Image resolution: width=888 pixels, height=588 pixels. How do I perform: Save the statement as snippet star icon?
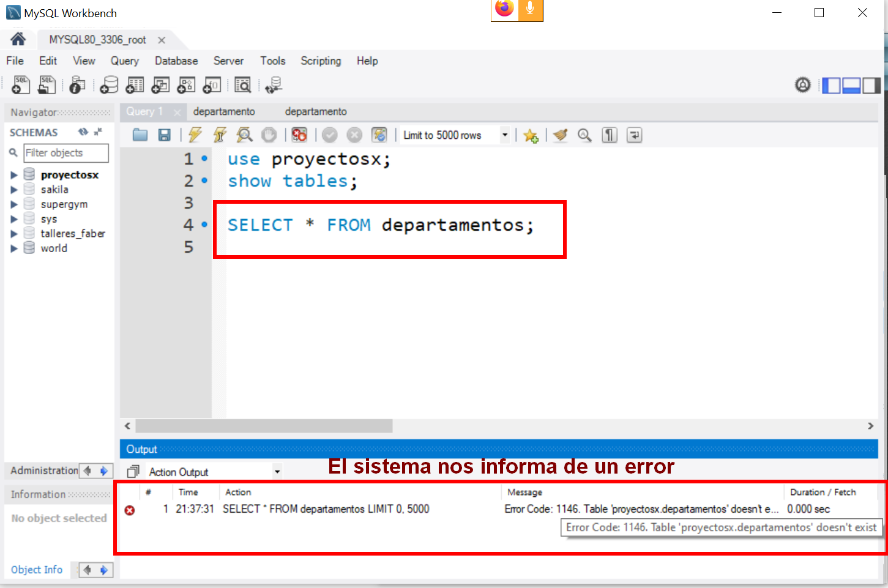531,135
